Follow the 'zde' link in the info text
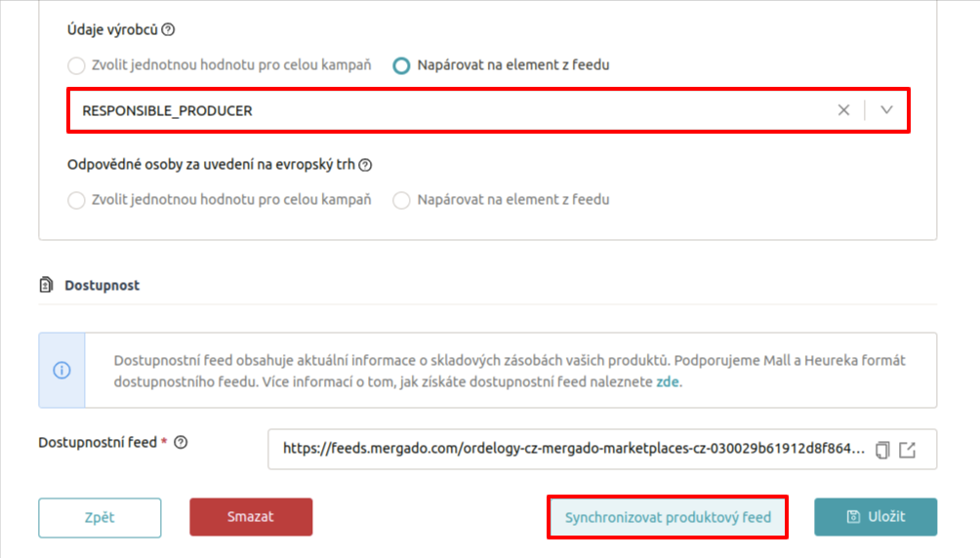Screen dimensions: 980x558 668,382
